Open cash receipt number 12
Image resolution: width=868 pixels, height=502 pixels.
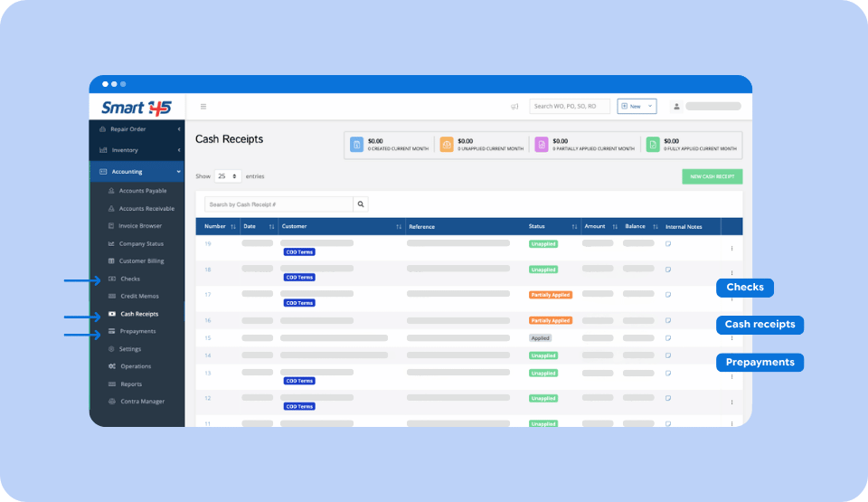(x=208, y=398)
